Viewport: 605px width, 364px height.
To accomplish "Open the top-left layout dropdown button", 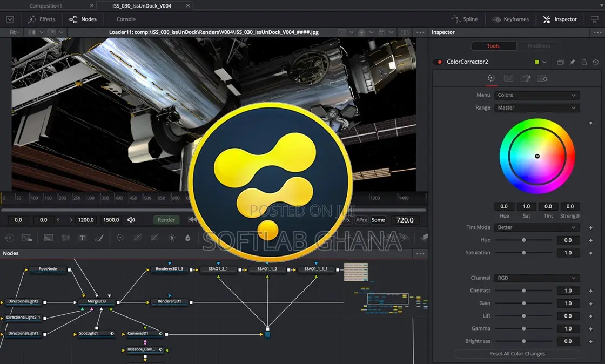I will click(x=10, y=19).
